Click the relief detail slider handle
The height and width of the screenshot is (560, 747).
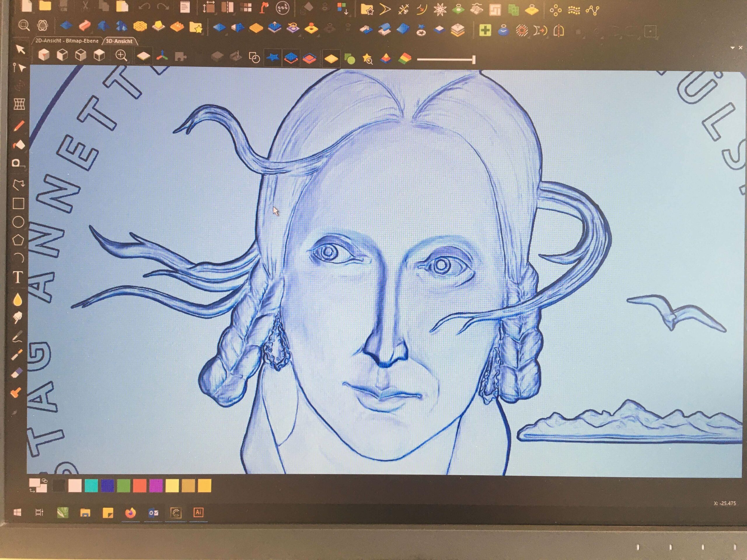474,60
